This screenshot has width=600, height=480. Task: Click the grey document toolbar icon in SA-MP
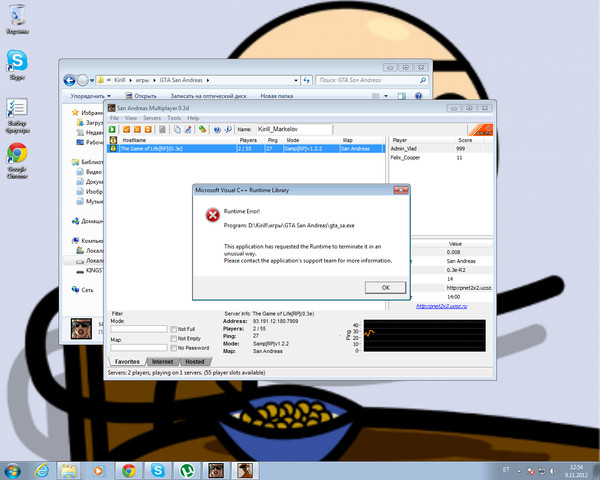click(x=162, y=129)
